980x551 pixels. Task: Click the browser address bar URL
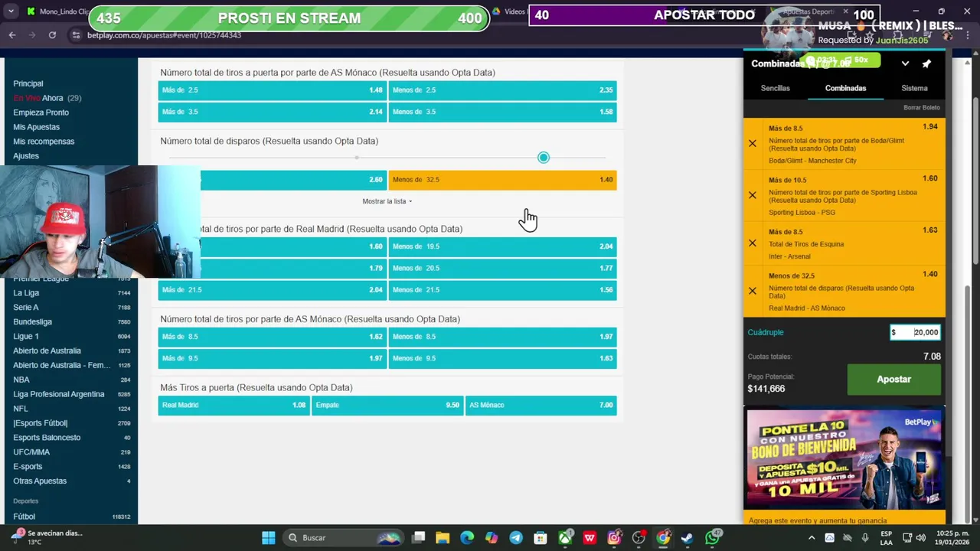coord(164,35)
